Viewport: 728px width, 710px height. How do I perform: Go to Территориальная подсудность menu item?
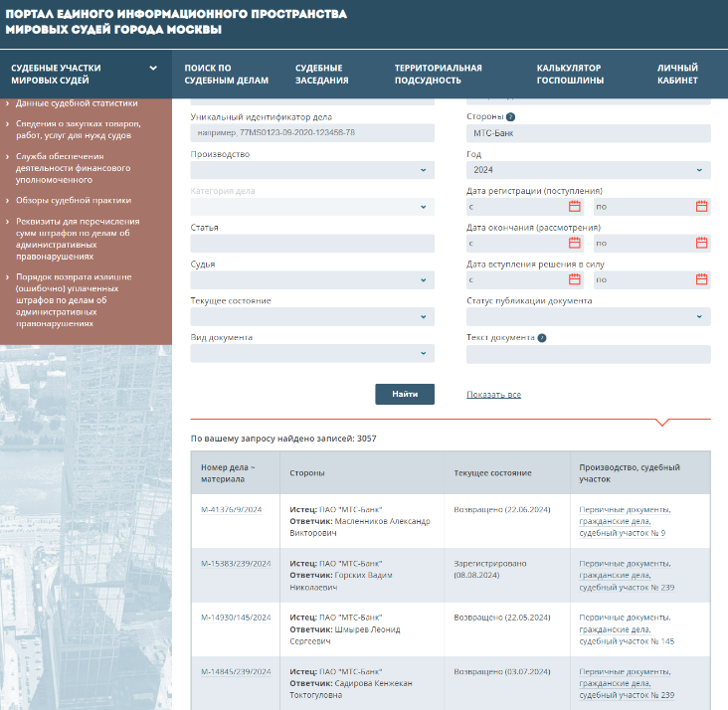(438, 75)
